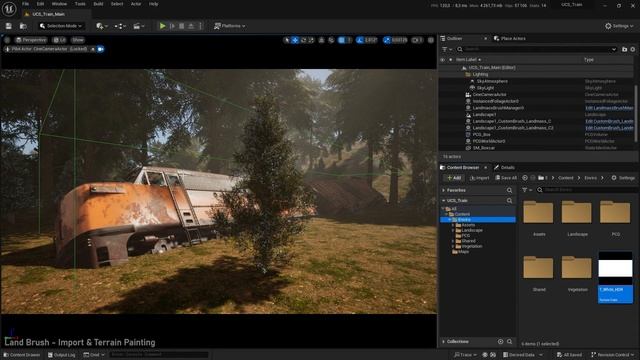Collapse the UCS_Train source tree section
This screenshot has width=640, height=360.
444,200
